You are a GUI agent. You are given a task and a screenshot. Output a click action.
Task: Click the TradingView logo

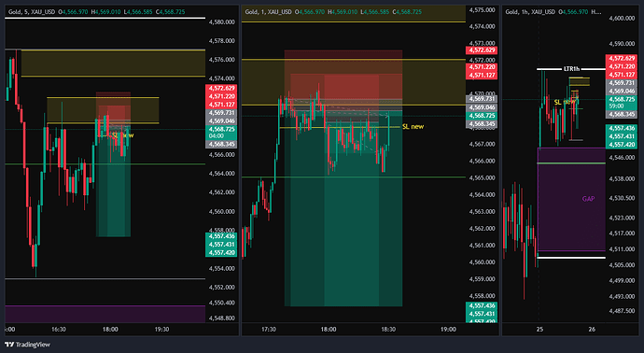(27, 345)
